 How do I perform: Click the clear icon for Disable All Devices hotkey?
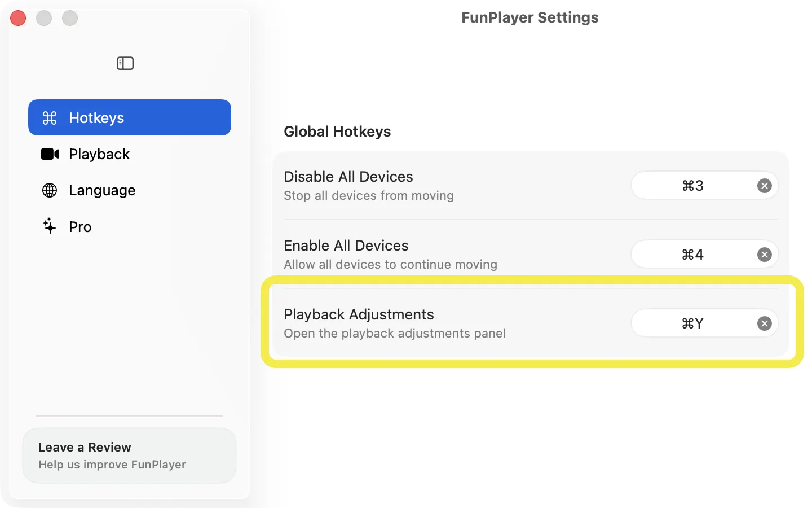pos(765,185)
